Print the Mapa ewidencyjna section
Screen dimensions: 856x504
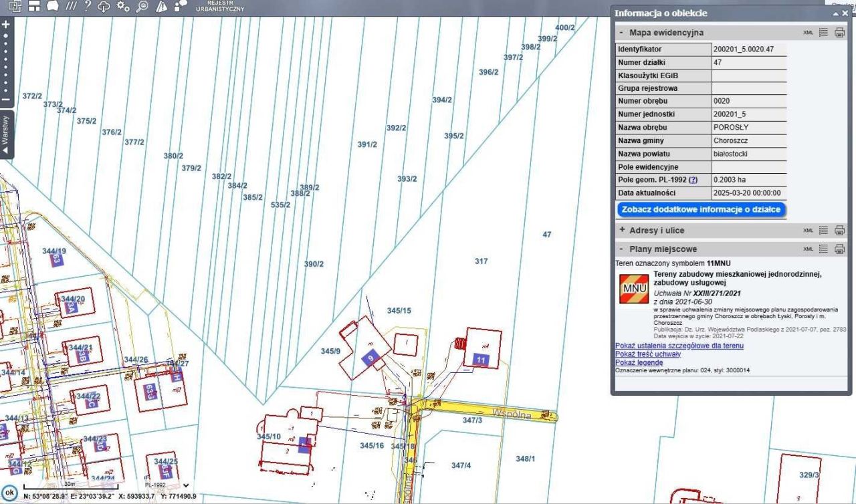[x=839, y=32]
